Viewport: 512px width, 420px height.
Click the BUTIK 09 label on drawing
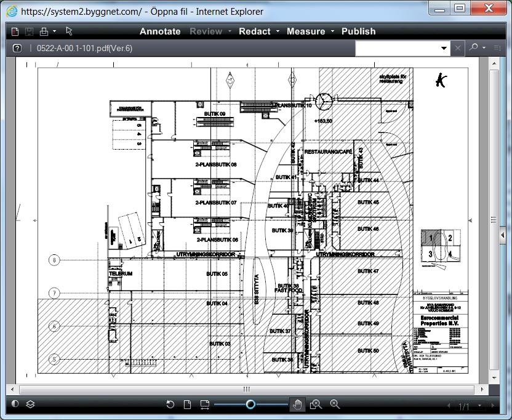pyautogui.click(x=215, y=114)
